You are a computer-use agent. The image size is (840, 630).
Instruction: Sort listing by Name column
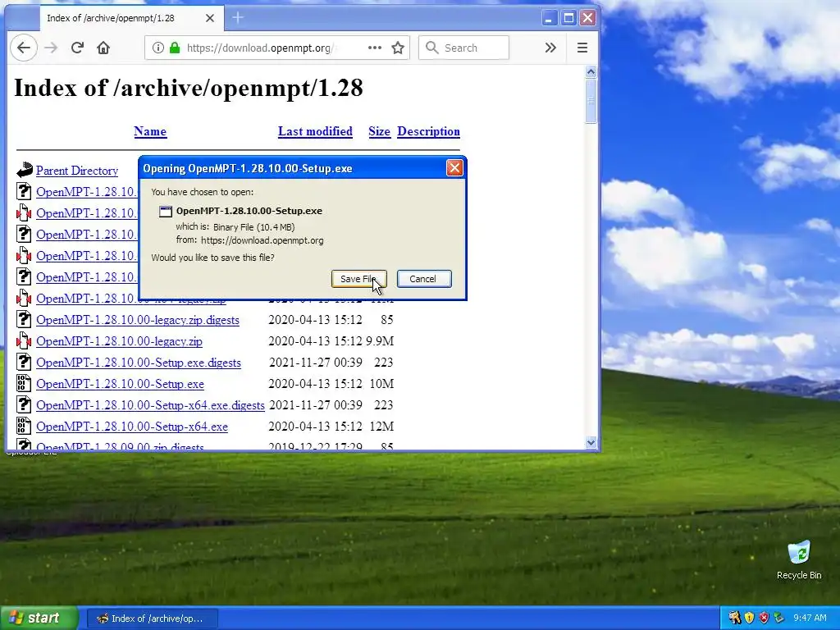[150, 131]
